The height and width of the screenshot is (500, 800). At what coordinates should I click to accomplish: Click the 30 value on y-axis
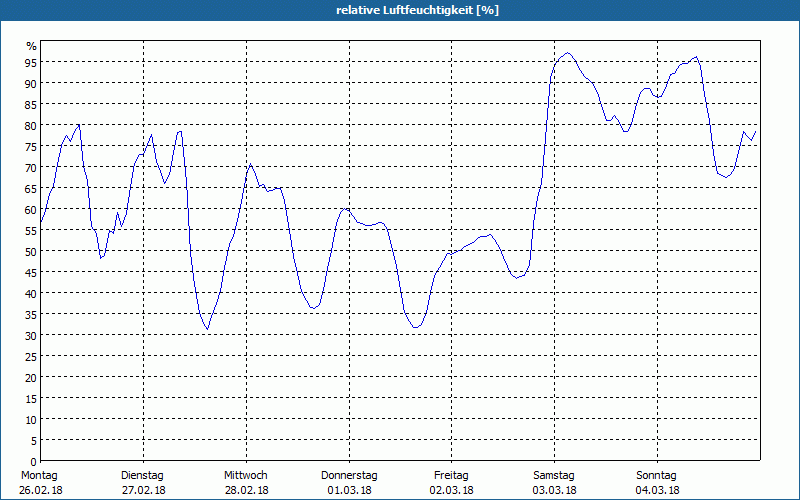tap(31, 335)
